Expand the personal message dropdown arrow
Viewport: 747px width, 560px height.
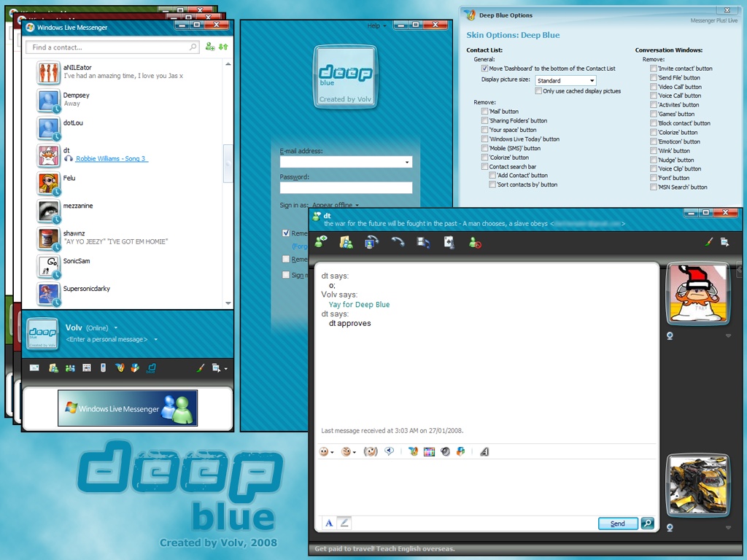[x=156, y=340]
